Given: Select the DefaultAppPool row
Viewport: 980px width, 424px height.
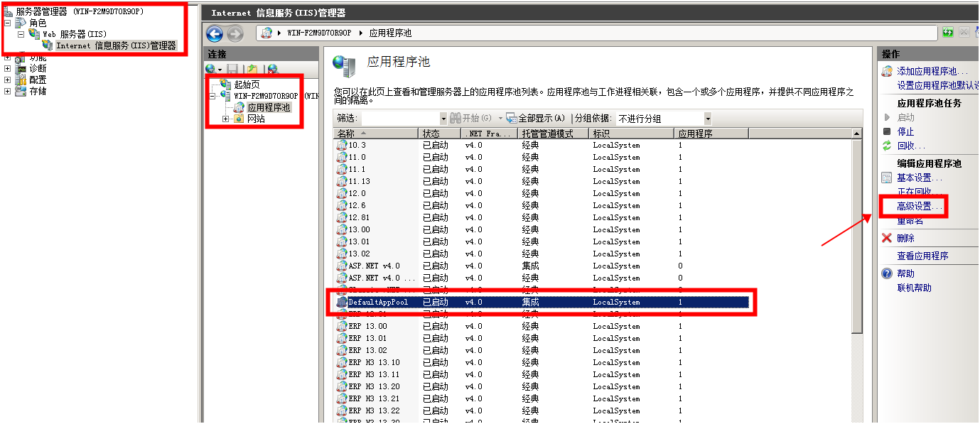Looking at the screenshot, I should [x=542, y=302].
